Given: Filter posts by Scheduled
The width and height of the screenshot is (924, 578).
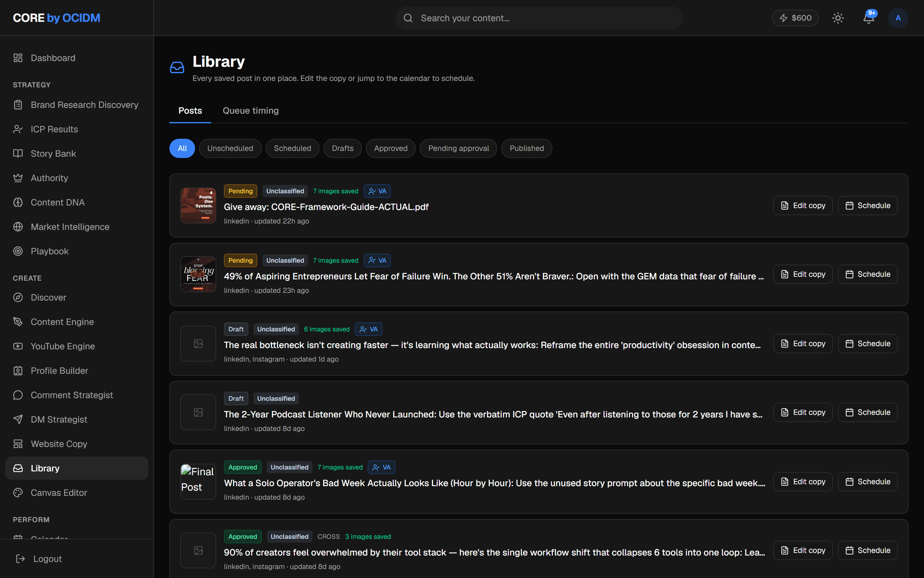Looking at the screenshot, I should [x=293, y=148].
